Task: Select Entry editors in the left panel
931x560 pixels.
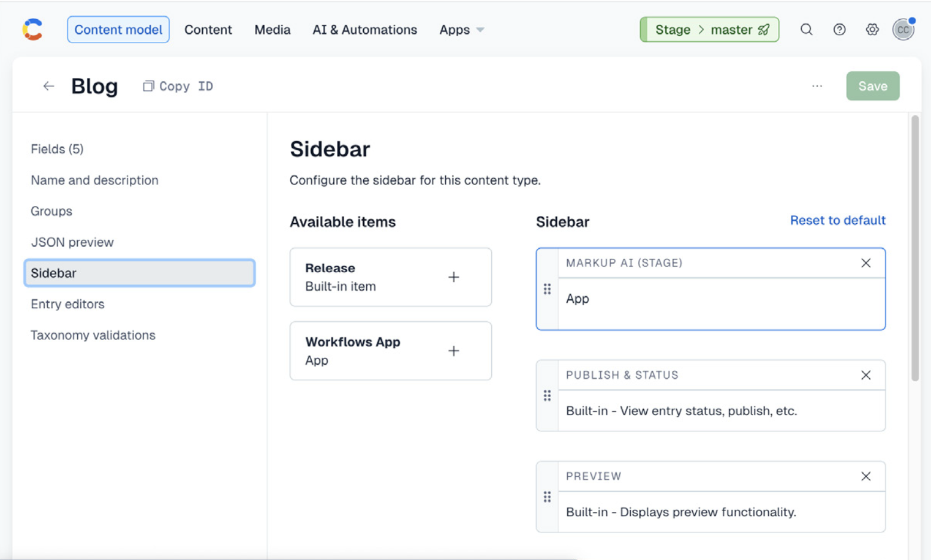Action: pos(67,304)
